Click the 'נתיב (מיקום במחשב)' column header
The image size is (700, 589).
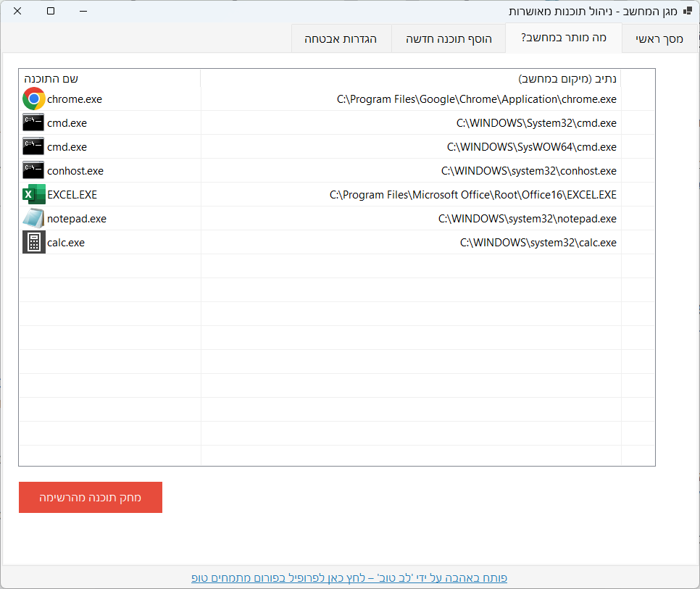(x=567, y=78)
